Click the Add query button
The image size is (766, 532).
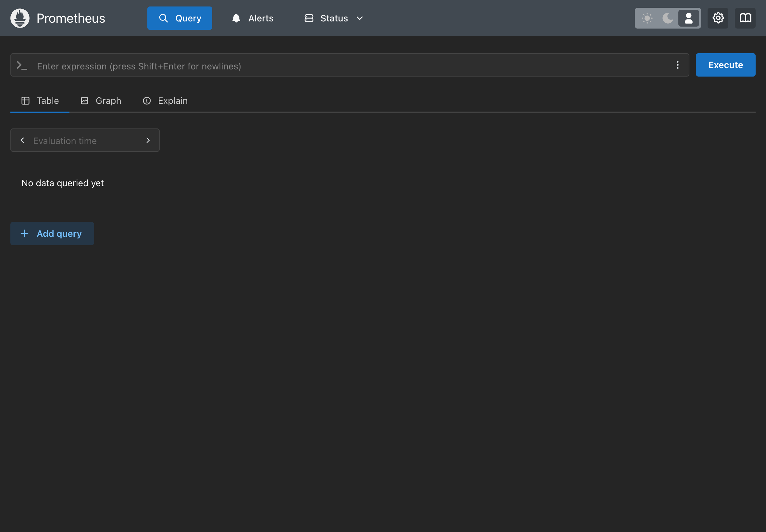pyautogui.click(x=52, y=233)
